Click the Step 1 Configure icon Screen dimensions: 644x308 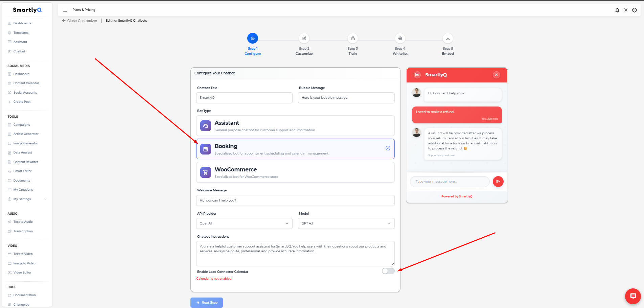tap(253, 38)
